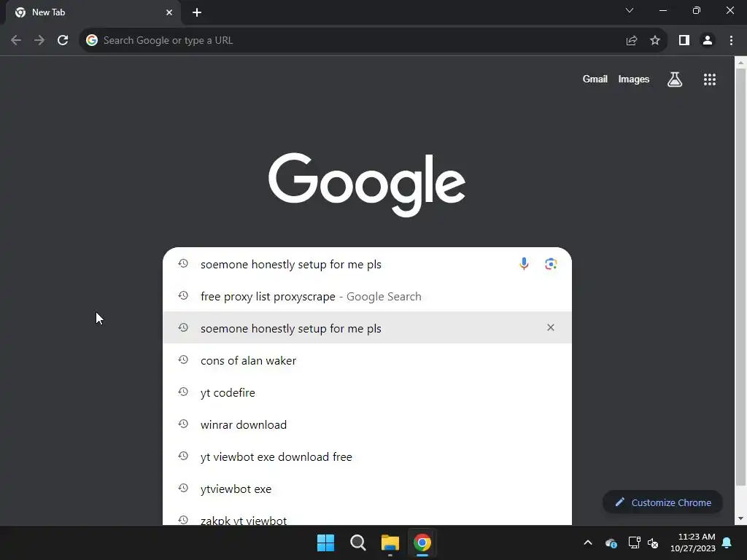Image resolution: width=747 pixels, height=560 pixels.
Task: Bookmark this tab with the star icon
Action: point(655,41)
